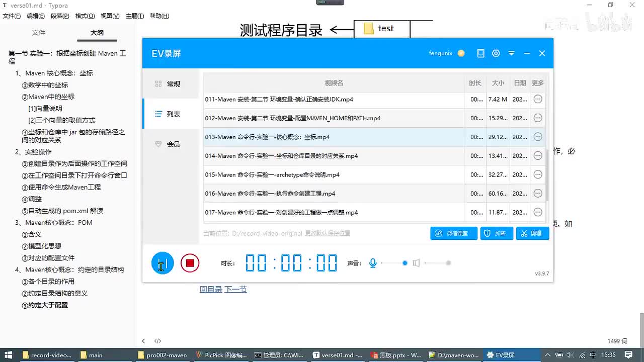Sort the list by the 日期 column header
Image resolution: width=644 pixels, height=362 pixels.
(520, 83)
